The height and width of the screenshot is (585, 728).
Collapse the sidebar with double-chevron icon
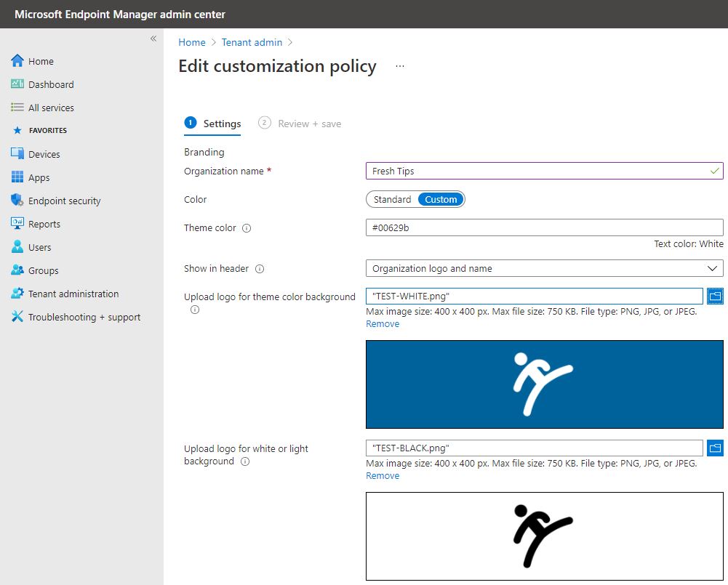[x=153, y=39]
